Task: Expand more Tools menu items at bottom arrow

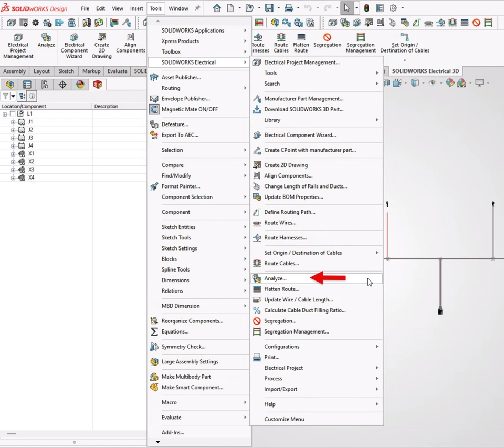Action: click(158, 442)
